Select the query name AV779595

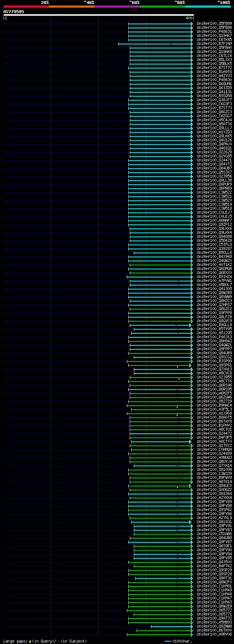14,12
